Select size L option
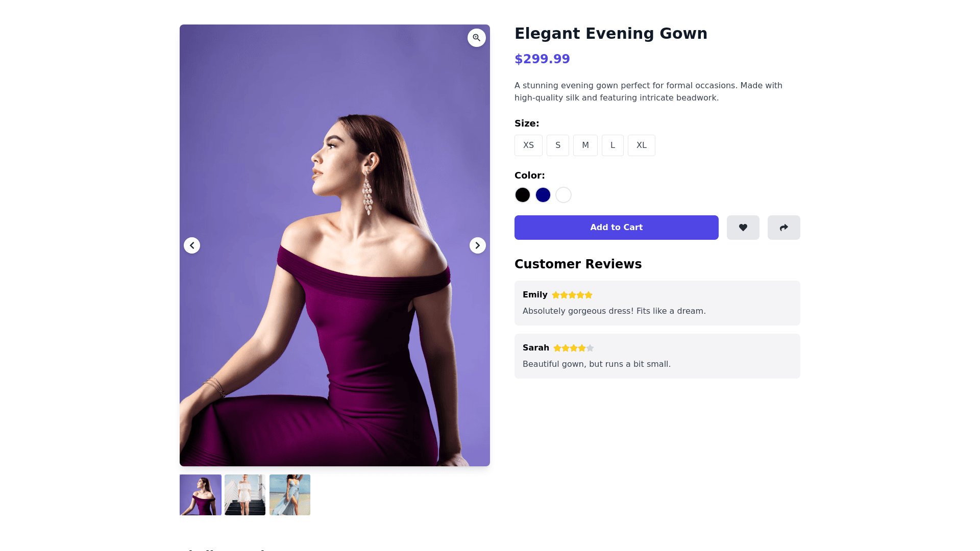Viewport: 980px width, 551px height. [x=612, y=145]
